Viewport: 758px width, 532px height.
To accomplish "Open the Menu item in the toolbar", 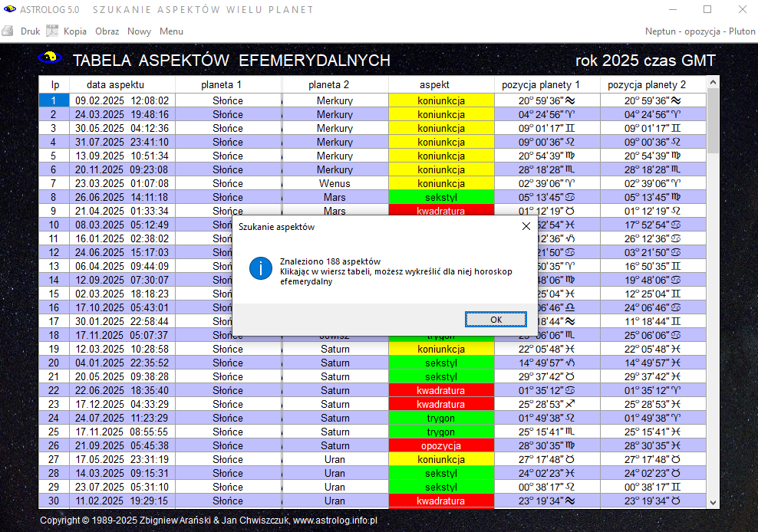I will [171, 31].
